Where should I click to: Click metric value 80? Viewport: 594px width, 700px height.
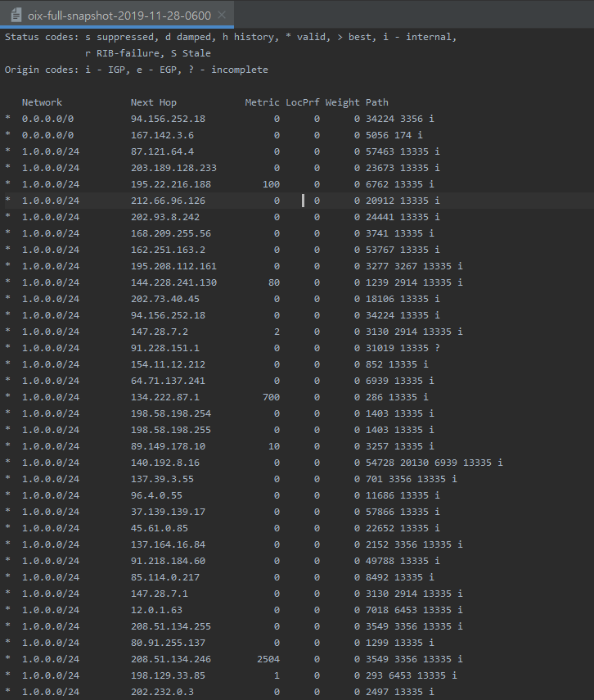[x=274, y=282]
